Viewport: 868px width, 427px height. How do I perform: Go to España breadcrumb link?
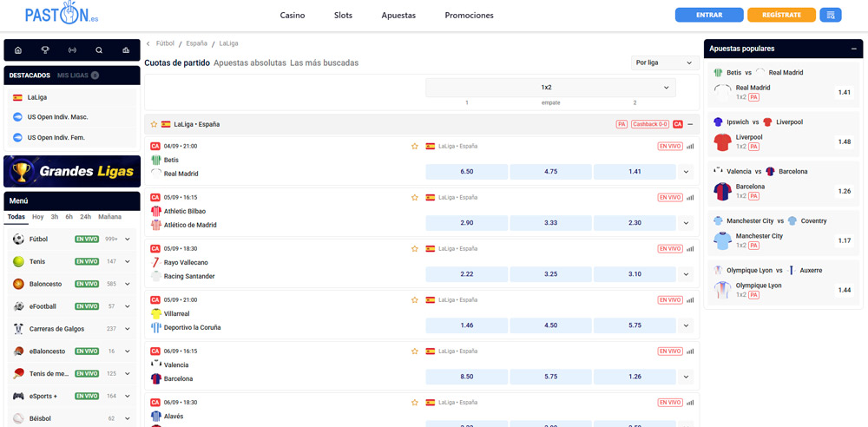(196, 43)
